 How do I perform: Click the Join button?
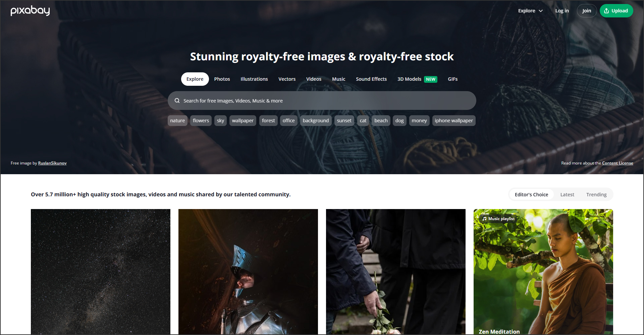tap(587, 11)
